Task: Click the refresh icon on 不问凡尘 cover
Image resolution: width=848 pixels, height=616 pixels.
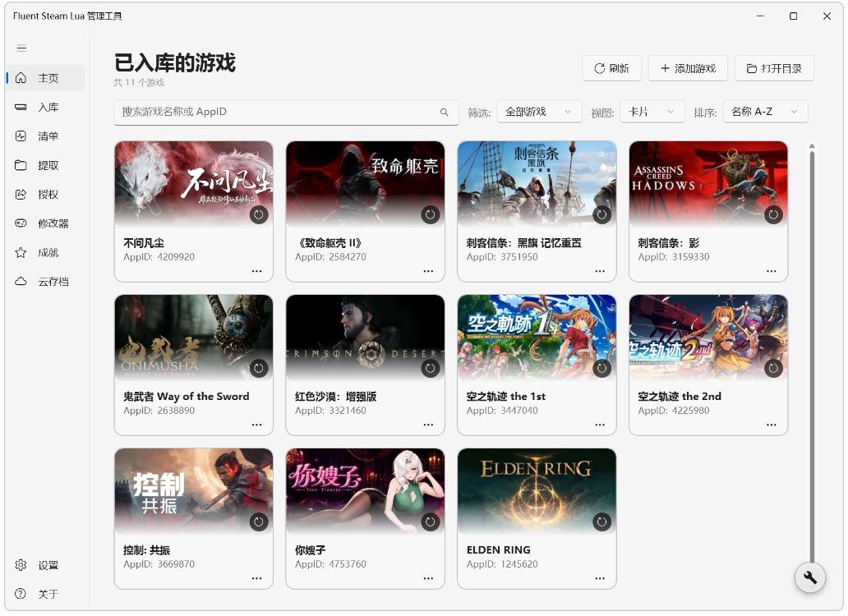Action: [259, 215]
